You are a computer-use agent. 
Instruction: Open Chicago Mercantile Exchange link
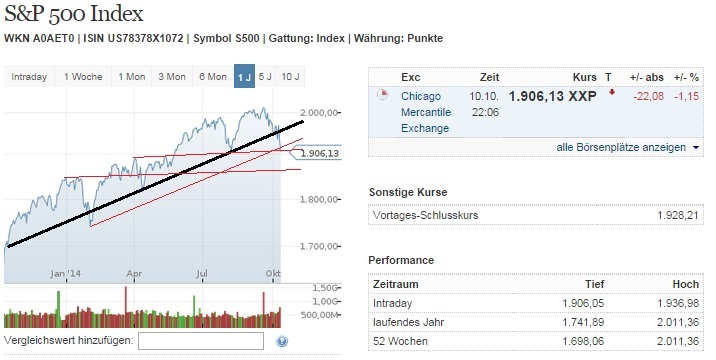(426, 112)
